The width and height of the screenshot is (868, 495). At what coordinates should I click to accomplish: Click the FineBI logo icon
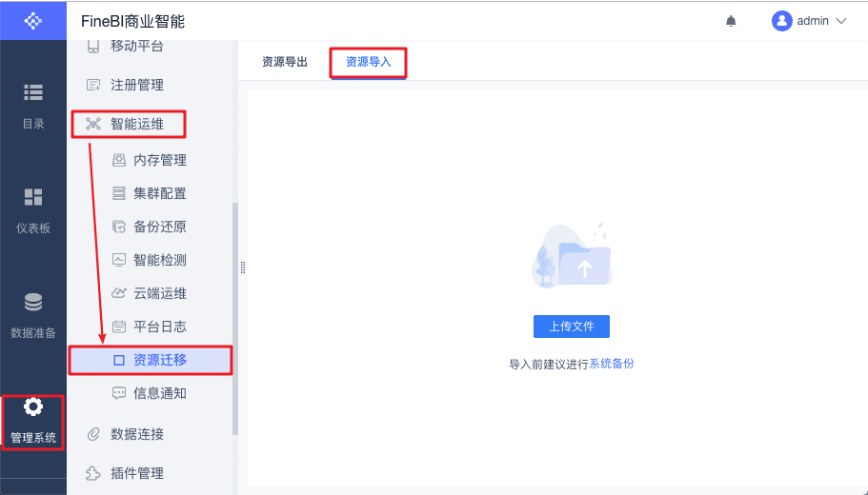33,20
